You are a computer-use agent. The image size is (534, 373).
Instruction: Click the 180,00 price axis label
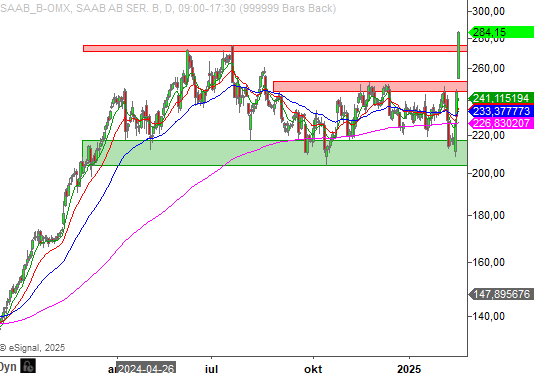click(488, 215)
